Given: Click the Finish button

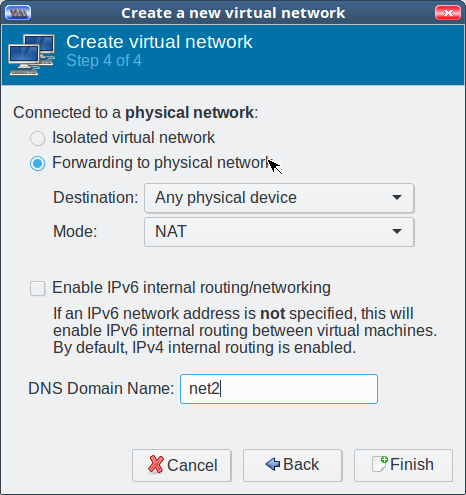Looking at the screenshot, I should click(x=403, y=465).
